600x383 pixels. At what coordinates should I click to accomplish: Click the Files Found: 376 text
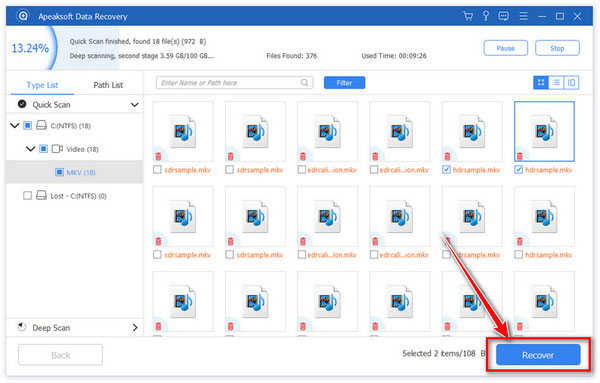(x=292, y=55)
